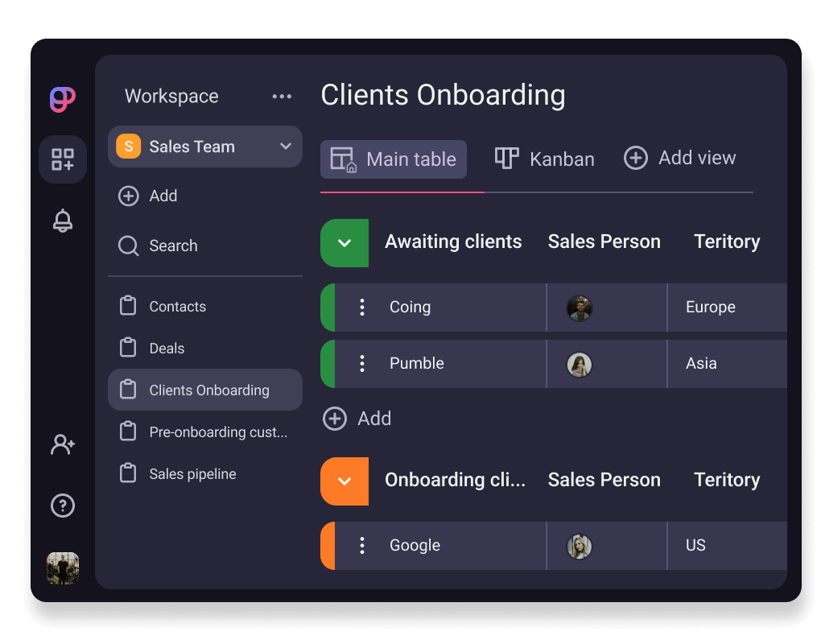Open the dashboard grid icon below the logo
Screen dimensions: 821x644
pyautogui.click(x=63, y=159)
